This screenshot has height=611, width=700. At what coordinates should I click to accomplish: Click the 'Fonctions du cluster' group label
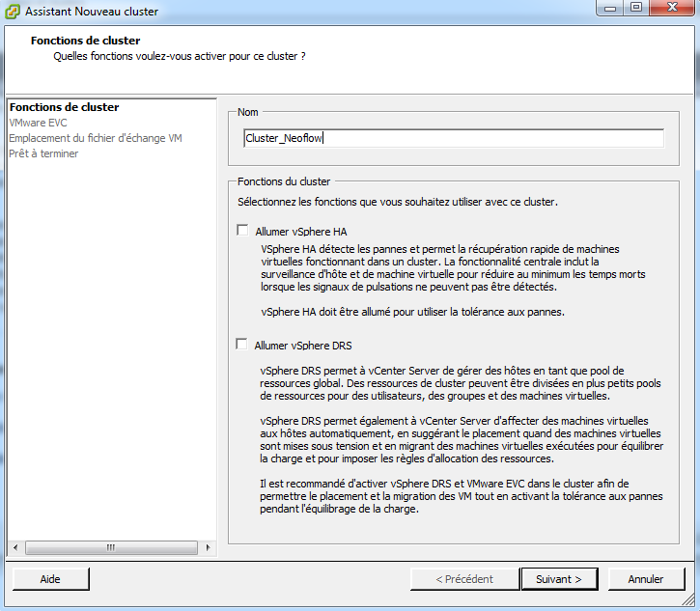point(284,181)
